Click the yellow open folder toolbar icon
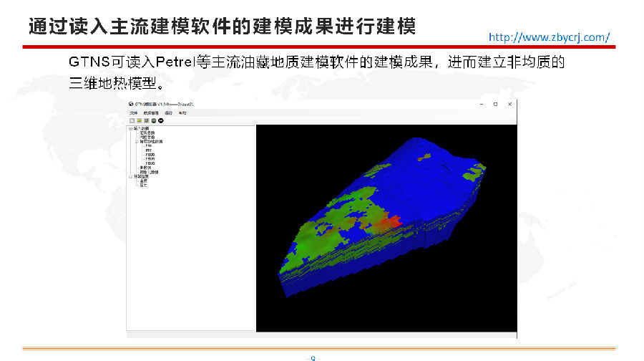The height and width of the screenshot is (361, 644). [x=138, y=120]
